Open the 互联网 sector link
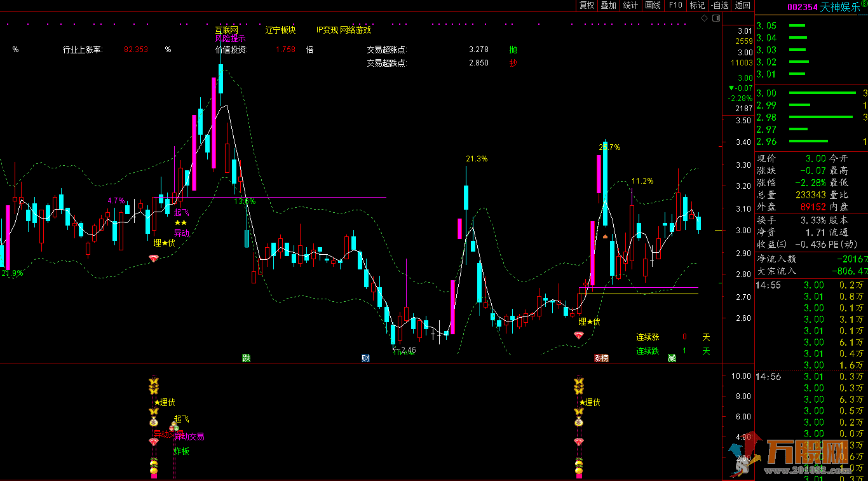Image resolution: width=868 pixels, height=481 pixels. click(x=226, y=30)
